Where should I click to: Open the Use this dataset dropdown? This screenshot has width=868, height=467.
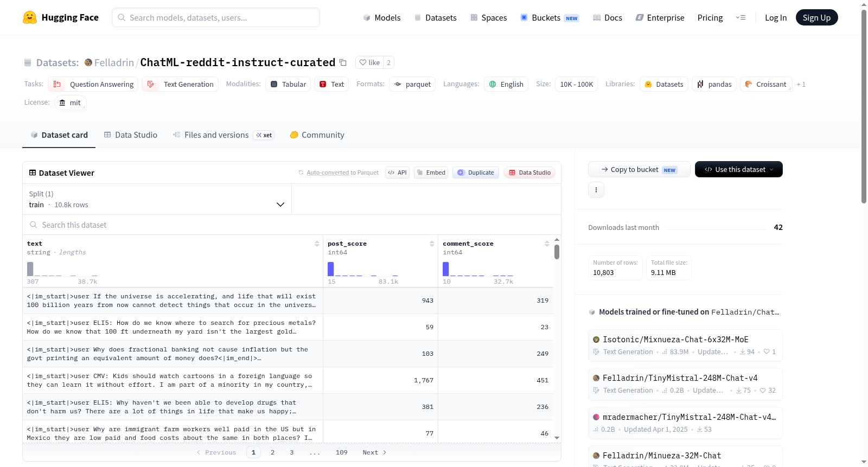[x=738, y=169]
